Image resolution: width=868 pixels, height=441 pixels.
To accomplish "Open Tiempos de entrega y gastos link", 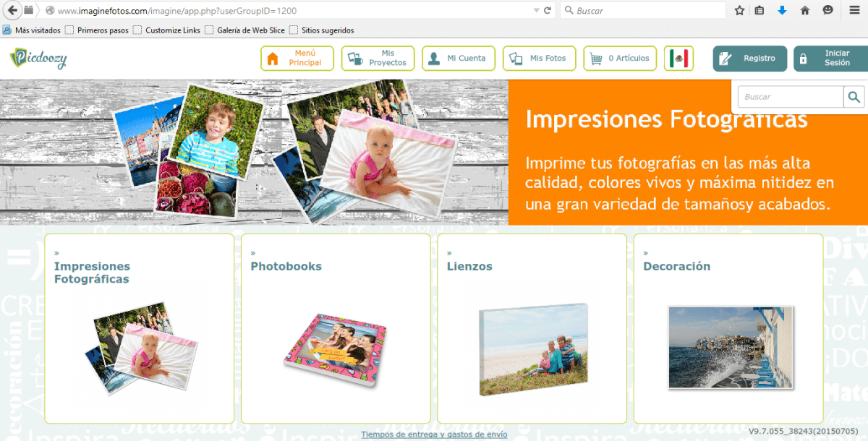I will (434, 434).
